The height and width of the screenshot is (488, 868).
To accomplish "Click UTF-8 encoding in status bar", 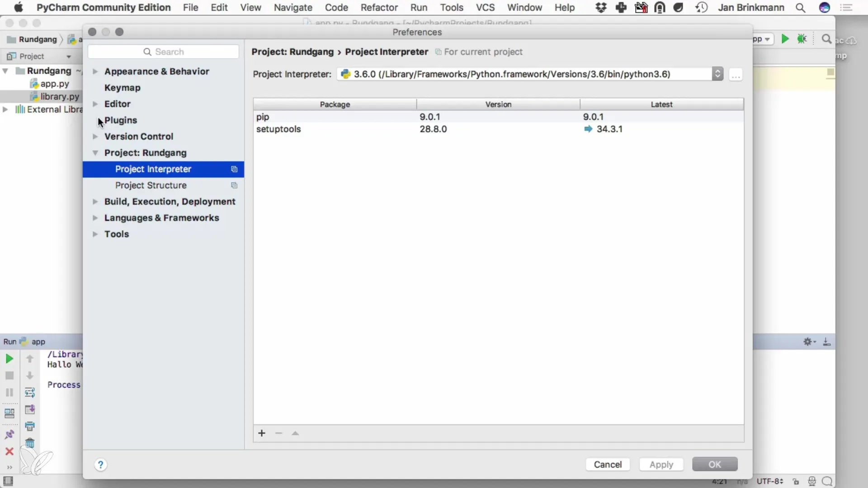I will pyautogui.click(x=770, y=481).
